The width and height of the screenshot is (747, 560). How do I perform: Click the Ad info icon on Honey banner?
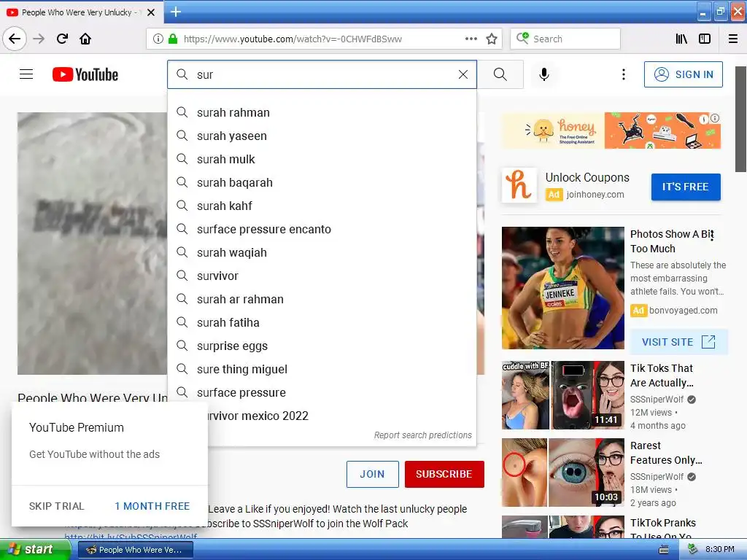(x=714, y=118)
